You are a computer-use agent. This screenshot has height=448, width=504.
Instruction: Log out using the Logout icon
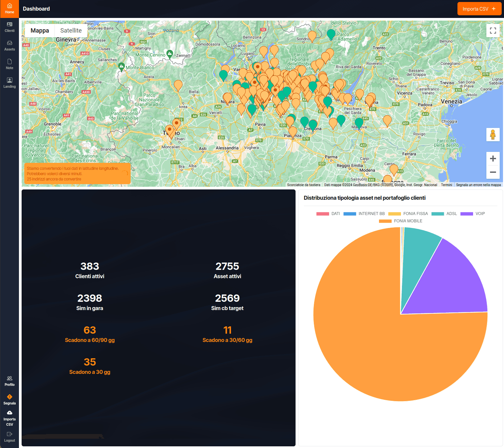pyautogui.click(x=9, y=434)
